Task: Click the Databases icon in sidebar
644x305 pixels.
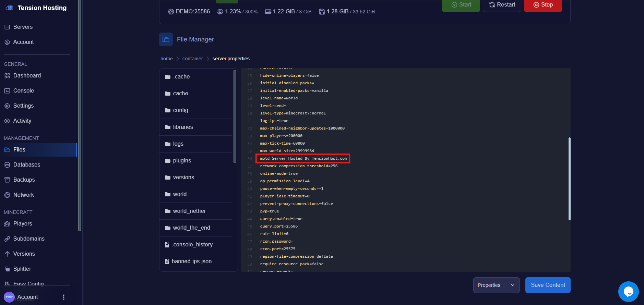Action: [7, 165]
